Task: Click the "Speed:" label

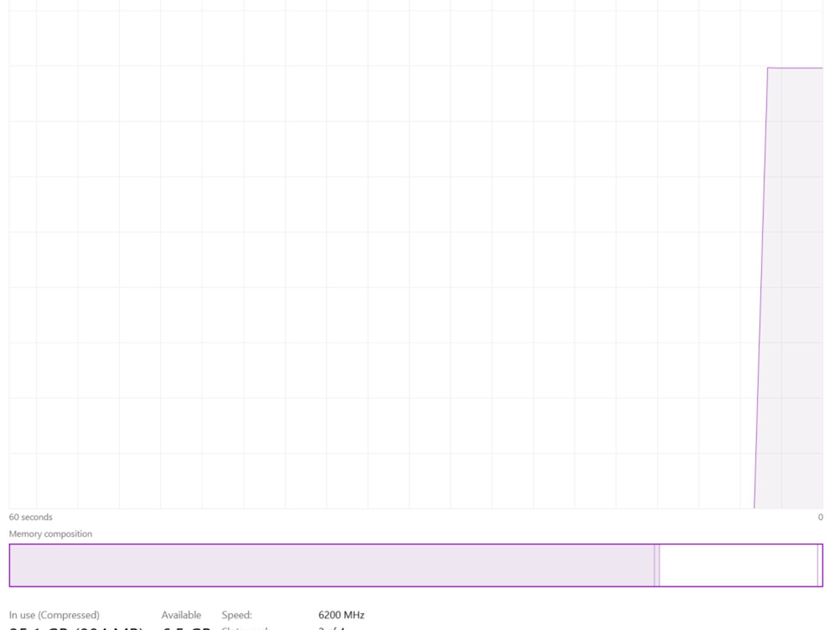Action: point(237,615)
